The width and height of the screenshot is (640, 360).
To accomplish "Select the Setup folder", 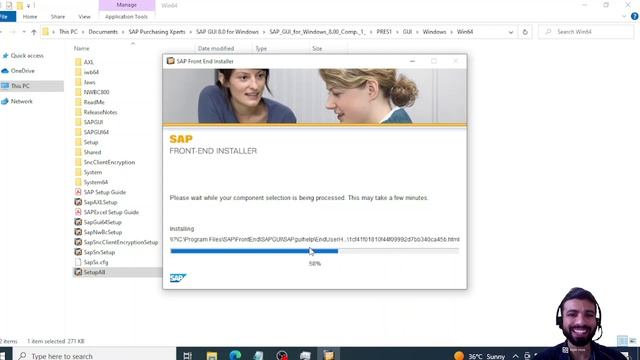I will click(x=91, y=142).
